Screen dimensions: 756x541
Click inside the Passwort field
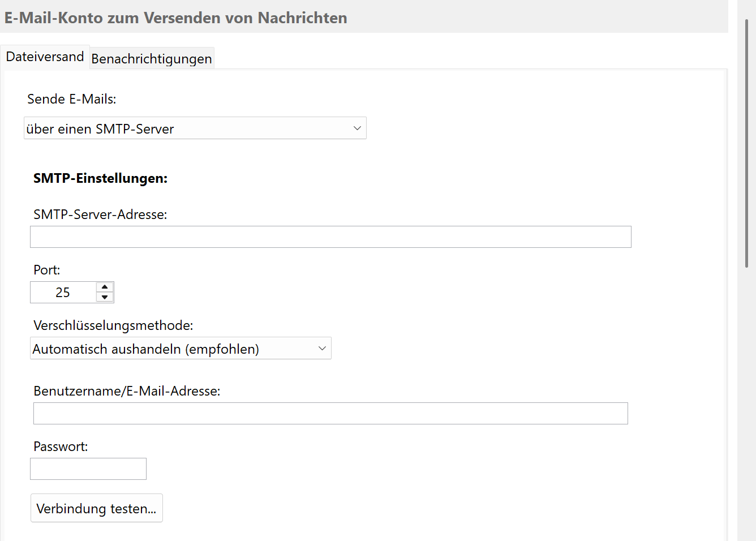point(88,469)
